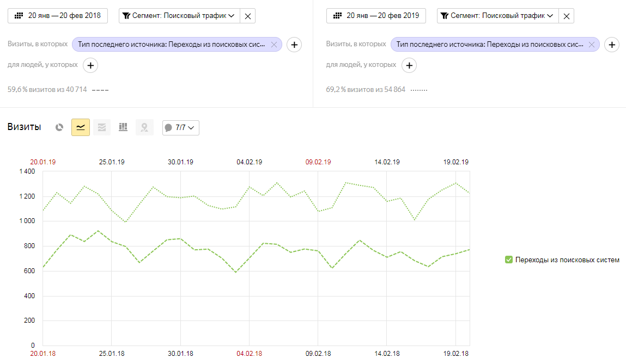This screenshot has height=364, width=626.
Task: Switch to the pie chart view
Action: 59,127
